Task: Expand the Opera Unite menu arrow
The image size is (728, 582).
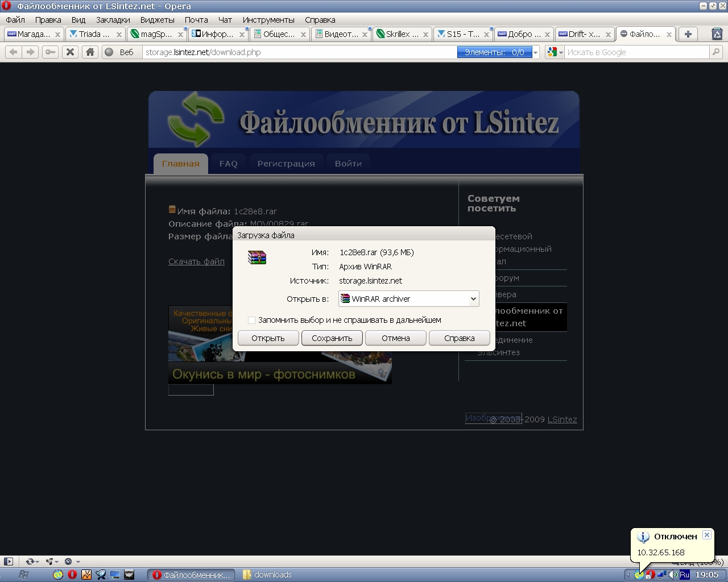Action: click(57, 562)
